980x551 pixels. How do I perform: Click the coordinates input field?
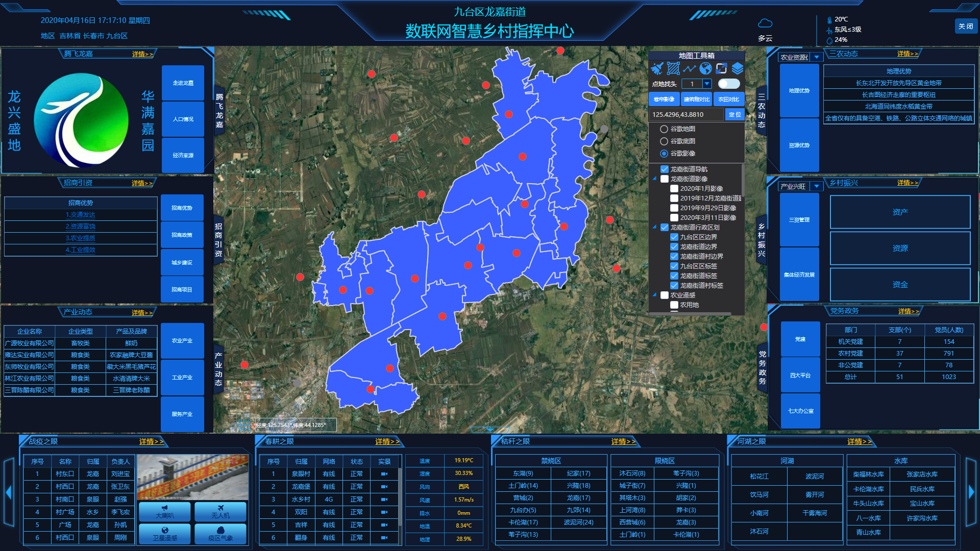(x=686, y=115)
